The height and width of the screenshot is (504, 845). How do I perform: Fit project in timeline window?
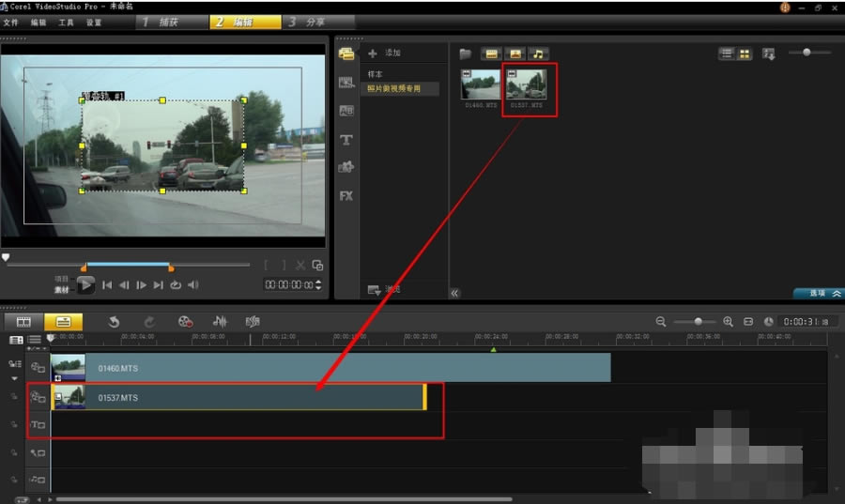point(748,322)
